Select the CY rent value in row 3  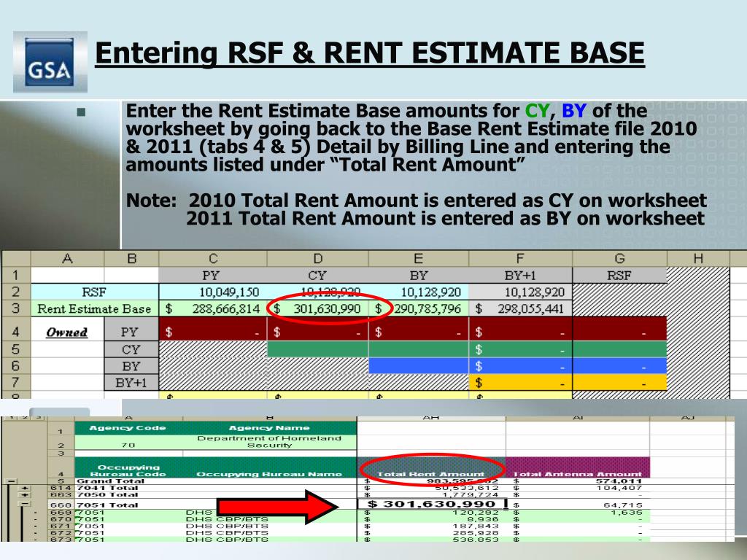point(318,308)
